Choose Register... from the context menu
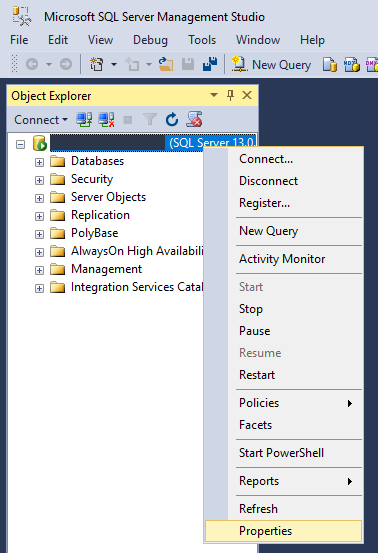Image resolution: width=378 pixels, height=553 pixels. click(x=284, y=203)
